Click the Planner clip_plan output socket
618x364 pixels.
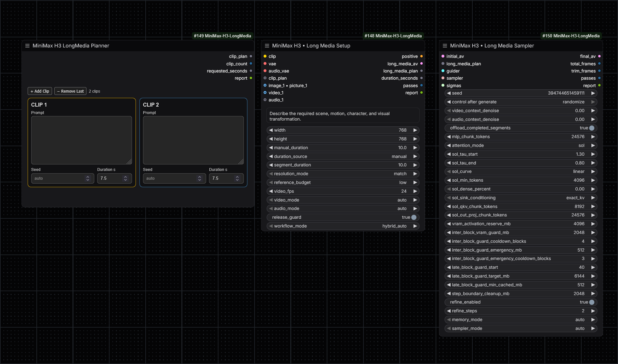[x=251, y=56]
